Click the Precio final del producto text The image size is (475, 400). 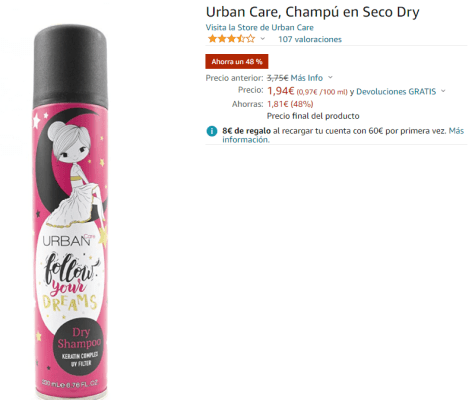point(313,116)
